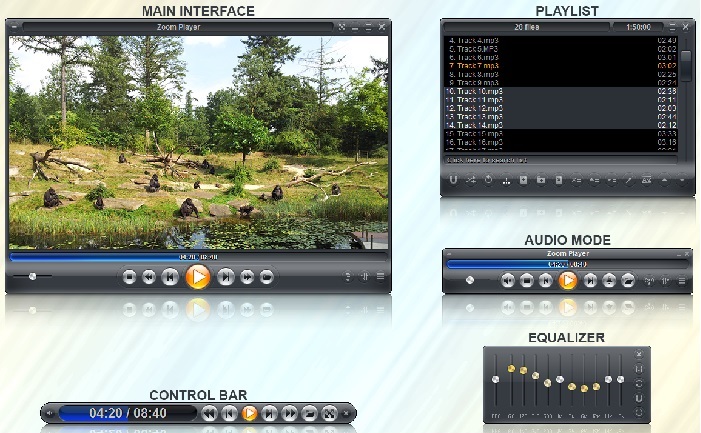Toggle the equalizer icon in main interface
This screenshot has height=433, width=701.
point(364,277)
